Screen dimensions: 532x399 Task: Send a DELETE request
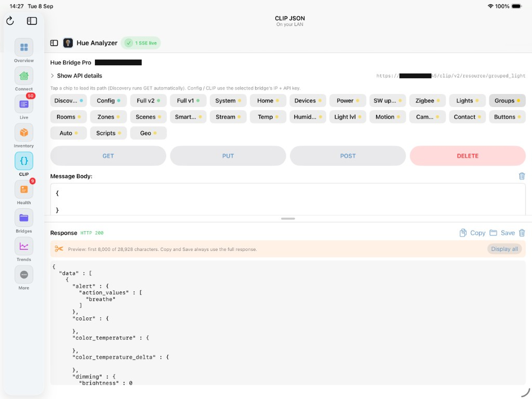tap(468, 156)
